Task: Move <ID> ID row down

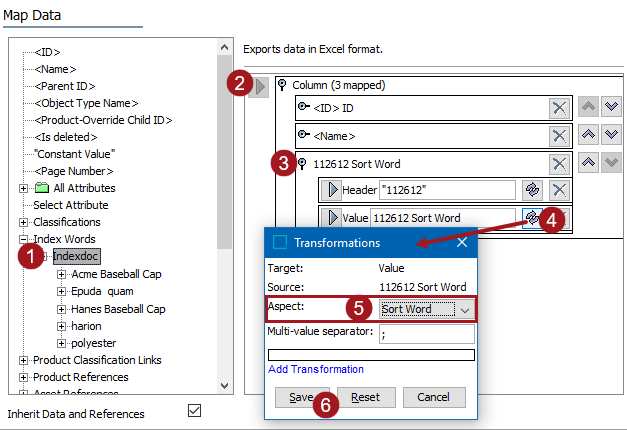Action: 611,107
